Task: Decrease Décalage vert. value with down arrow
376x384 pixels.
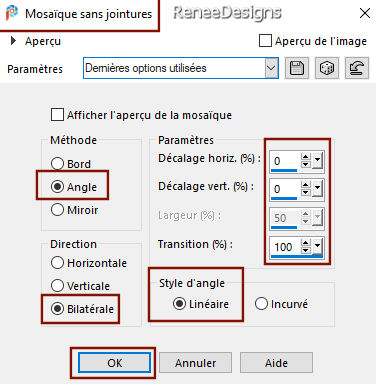Action: [306, 193]
